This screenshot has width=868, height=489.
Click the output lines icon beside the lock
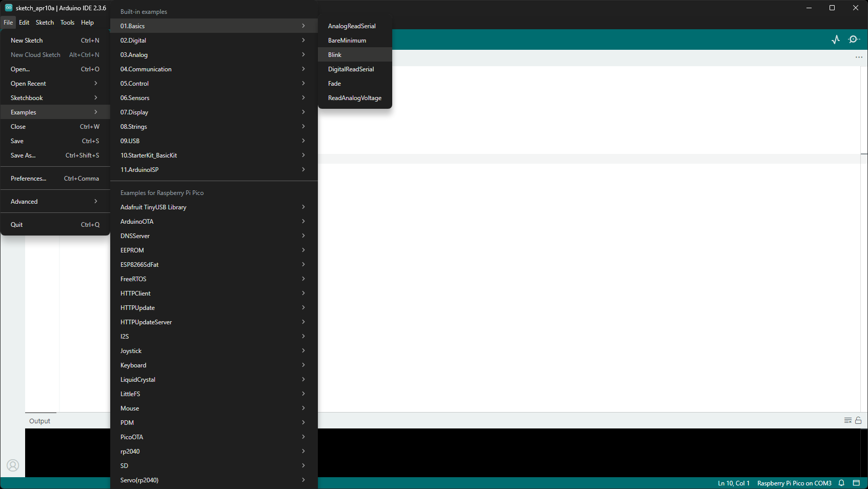click(x=847, y=421)
